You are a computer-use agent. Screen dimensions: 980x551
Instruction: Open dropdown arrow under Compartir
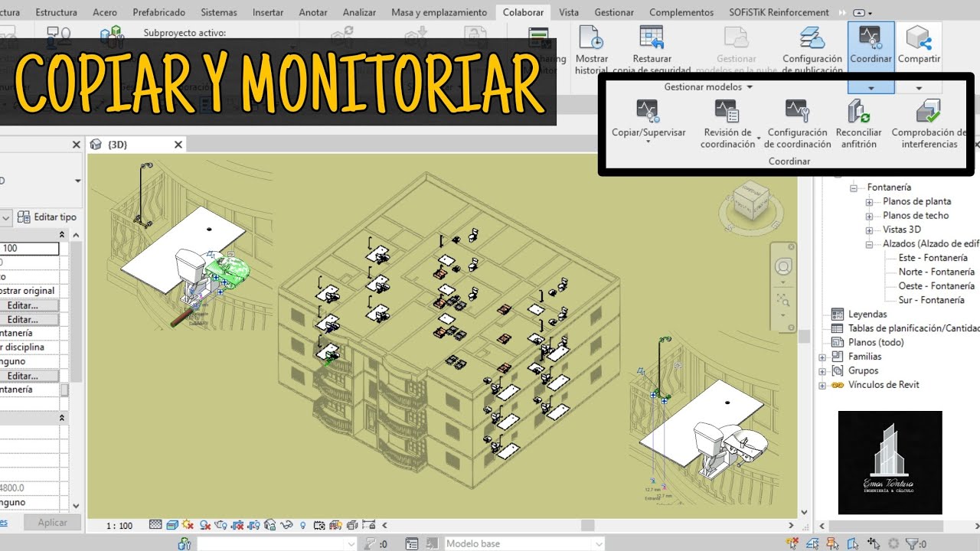coord(919,88)
